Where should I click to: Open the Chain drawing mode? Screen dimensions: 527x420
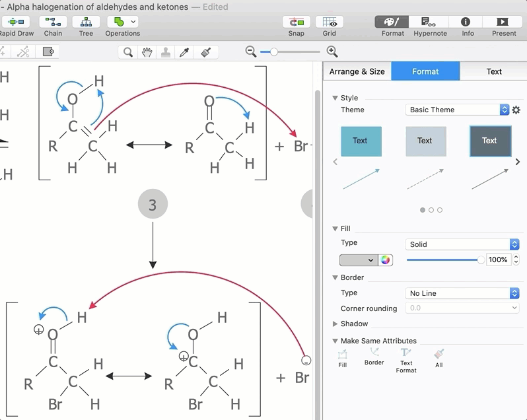(53, 22)
